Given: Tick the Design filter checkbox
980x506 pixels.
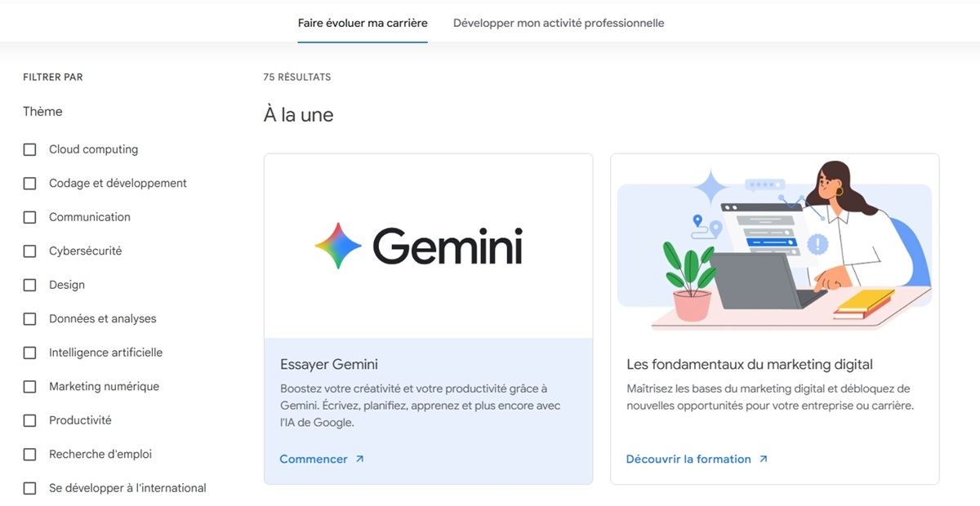Looking at the screenshot, I should (30, 285).
